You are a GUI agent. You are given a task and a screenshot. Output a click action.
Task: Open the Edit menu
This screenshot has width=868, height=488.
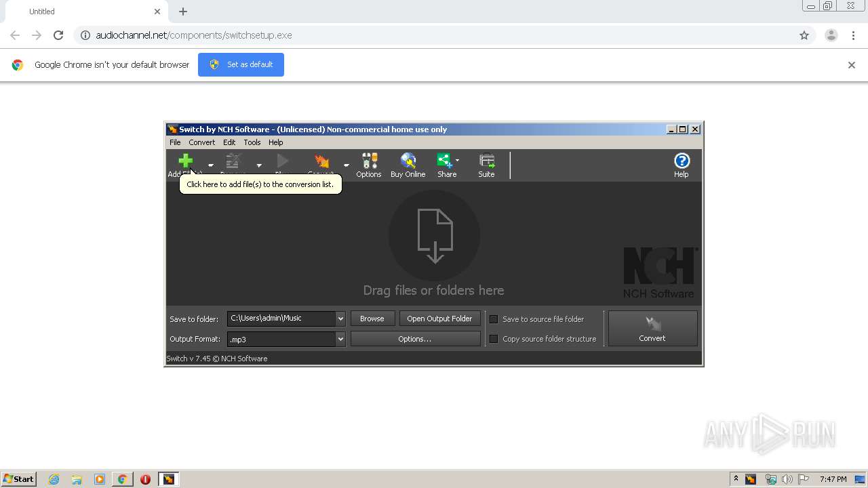pos(229,142)
